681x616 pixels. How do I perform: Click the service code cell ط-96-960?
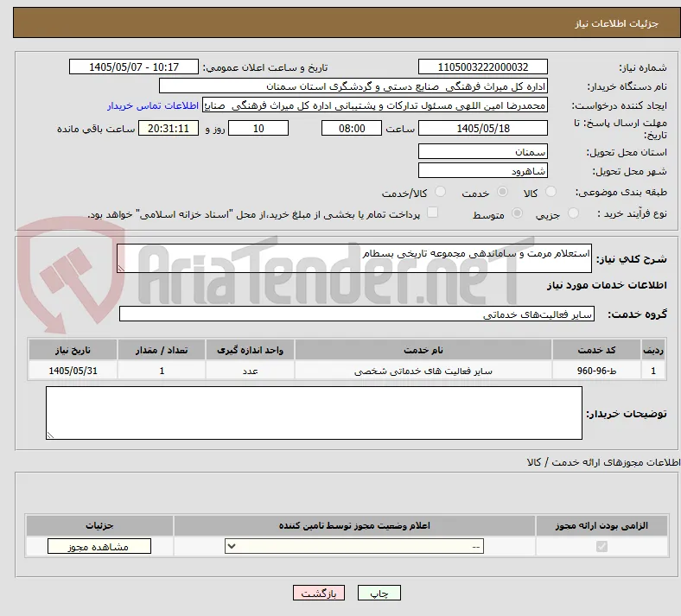(x=596, y=372)
